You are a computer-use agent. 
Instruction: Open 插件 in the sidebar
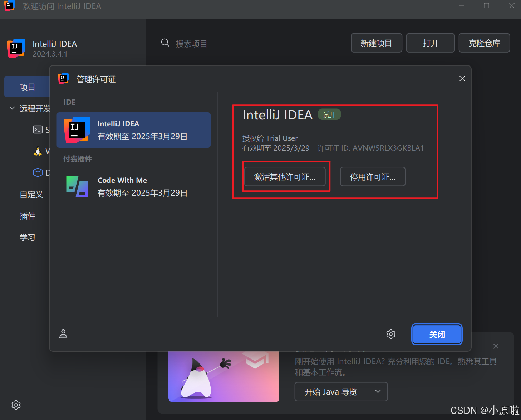click(x=27, y=216)
